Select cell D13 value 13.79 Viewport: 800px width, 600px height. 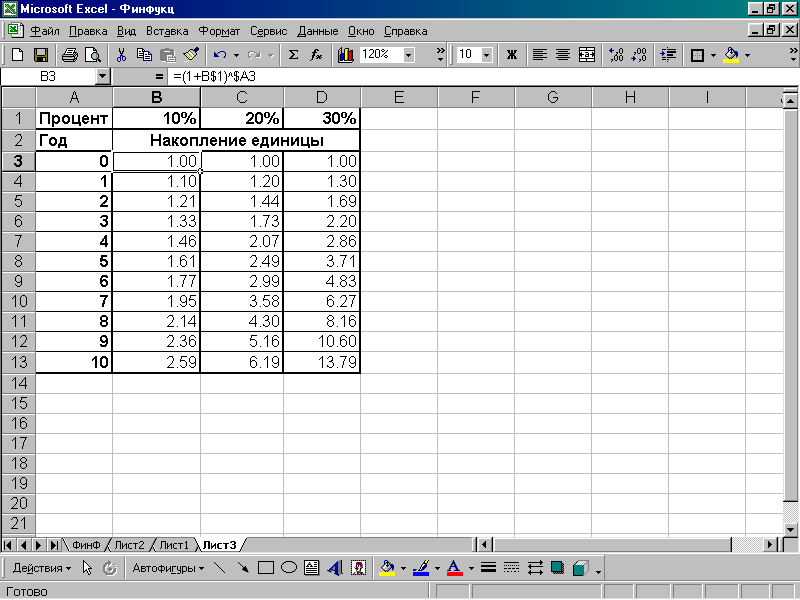[321, 363]
